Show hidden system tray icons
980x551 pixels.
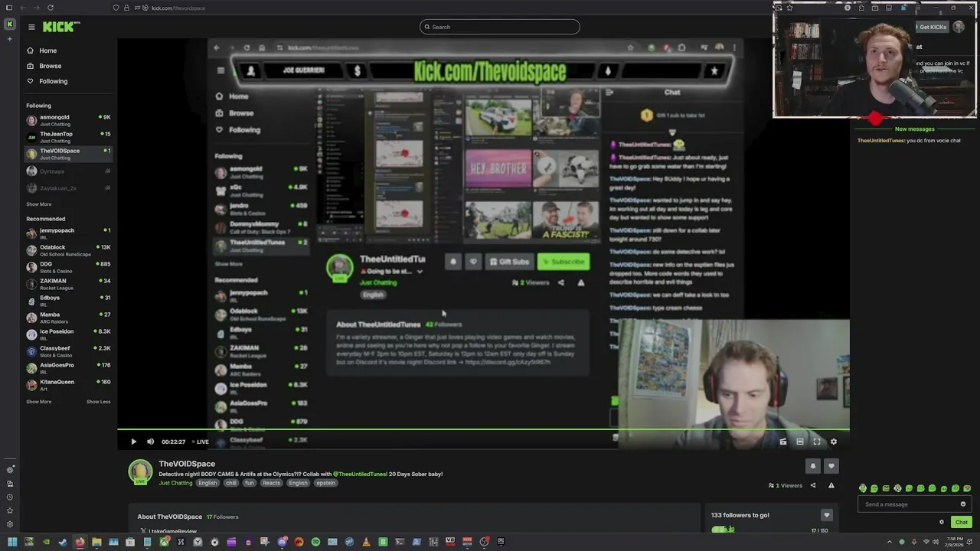click(x=890, y=542)
